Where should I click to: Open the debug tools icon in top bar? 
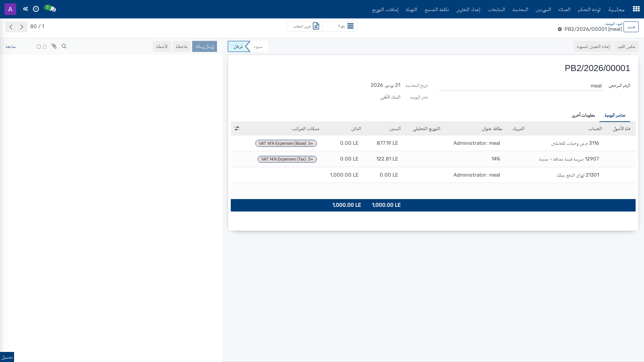tap(25, 9)
